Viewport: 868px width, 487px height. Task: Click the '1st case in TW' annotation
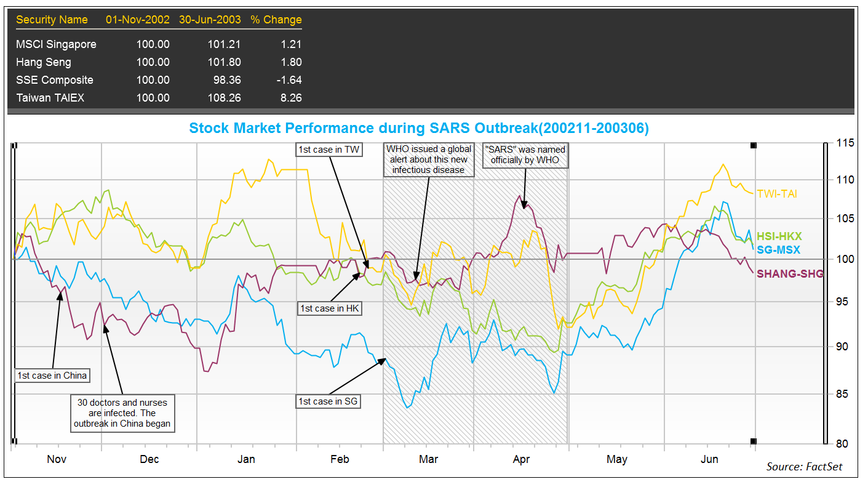click(x=328, y=150)
